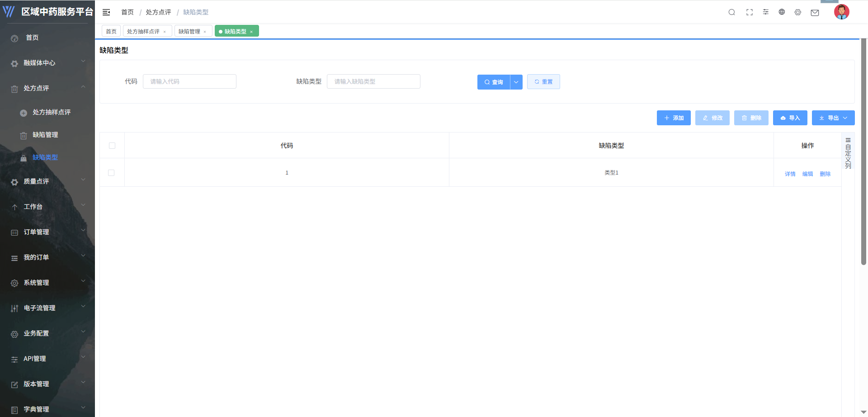868x417 pixels.
Task: Click the 业务配置 gear icon
Action: (x=14, y=334)
